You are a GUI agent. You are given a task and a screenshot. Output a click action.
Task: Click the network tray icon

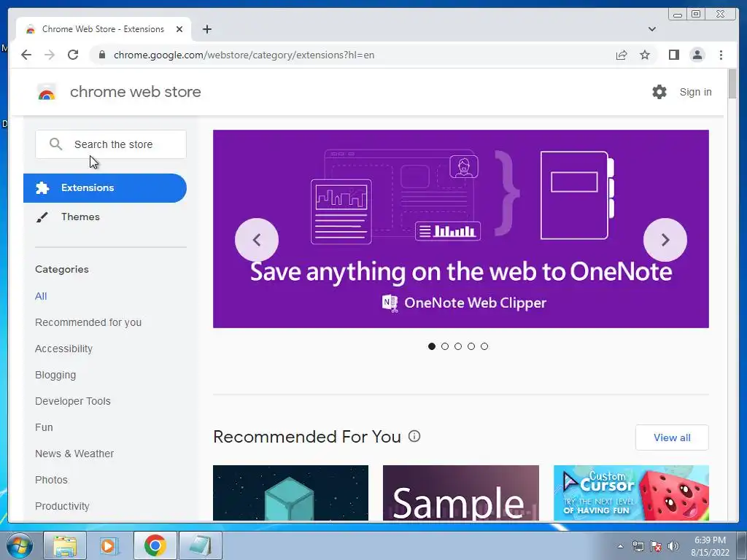tap(638, 546)
